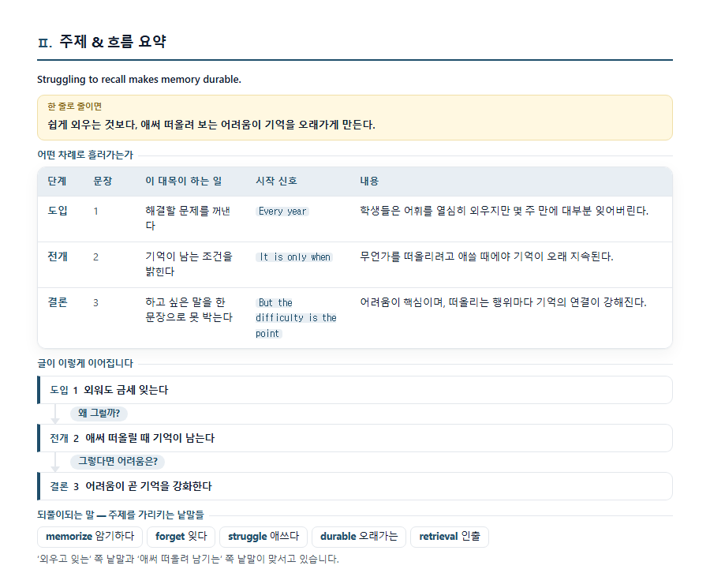Screen dimensions: 710x588
Task: Click the 'Every year' signal phrase
Action: click(282, 211)
